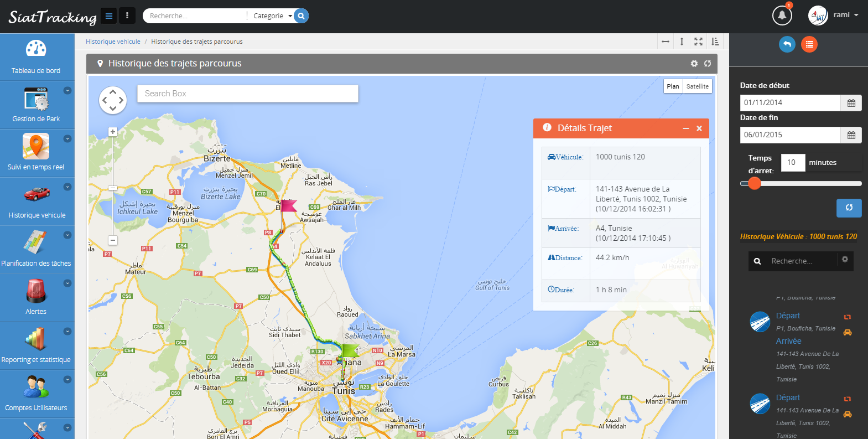This screenshot has height=439, width=868.
Task: Expand Alertes chevron
Action: 67,283
